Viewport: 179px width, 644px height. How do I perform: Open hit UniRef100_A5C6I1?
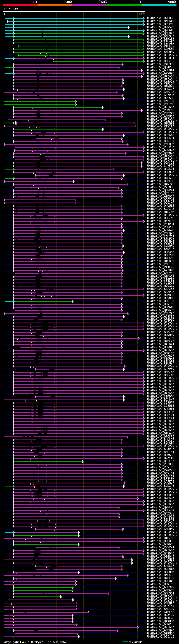(161, 21)
